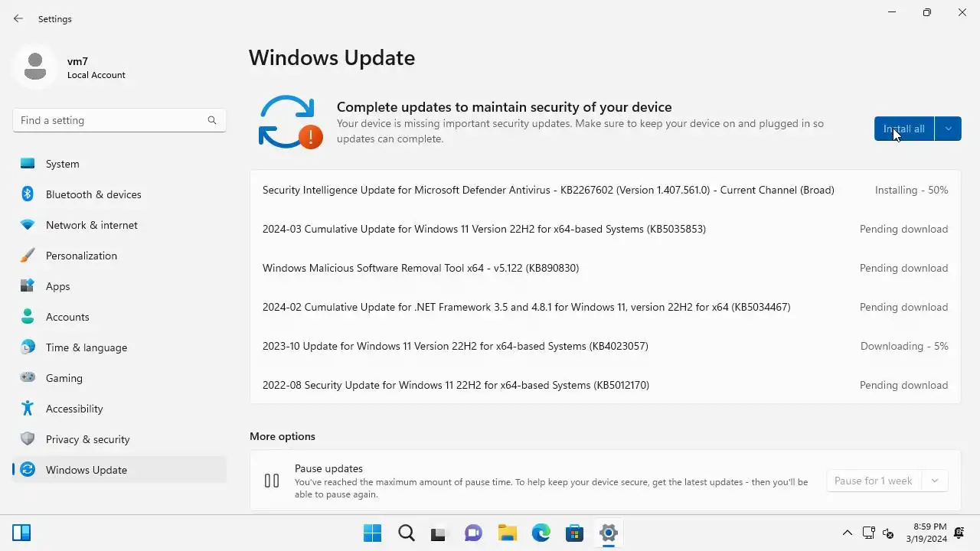The width and height of the screenshot is (980, 551).
Task: Click the Time & language clock icon
Action: tap(28, 347)
